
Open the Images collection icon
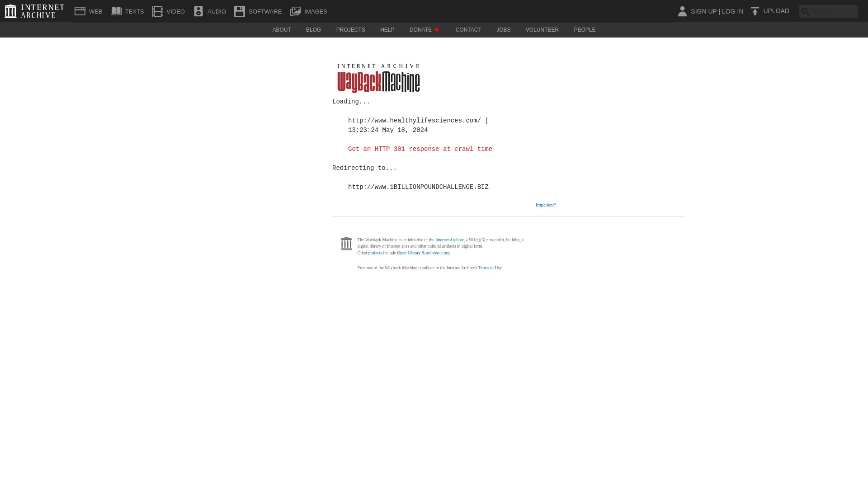296,11
